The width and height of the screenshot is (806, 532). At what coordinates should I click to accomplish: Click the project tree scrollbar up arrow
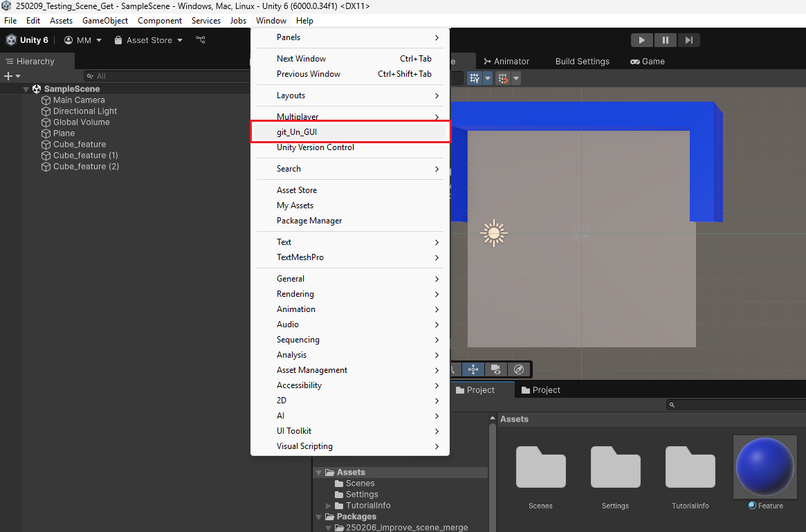(493, 419)
